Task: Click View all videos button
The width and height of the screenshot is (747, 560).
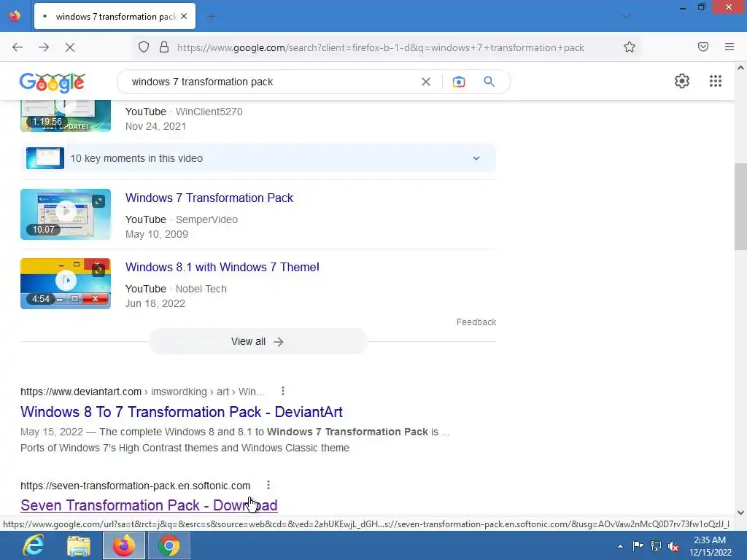Action: [258, 341]
